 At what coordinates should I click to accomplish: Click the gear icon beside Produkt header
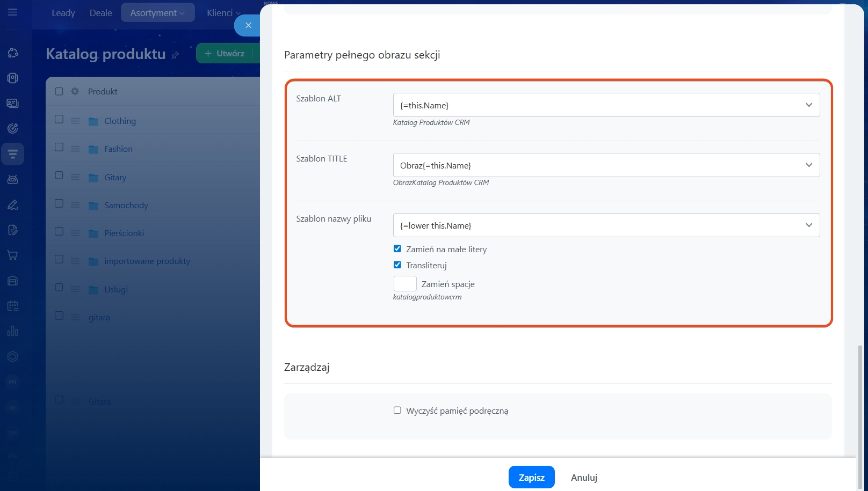click(75, 91)
